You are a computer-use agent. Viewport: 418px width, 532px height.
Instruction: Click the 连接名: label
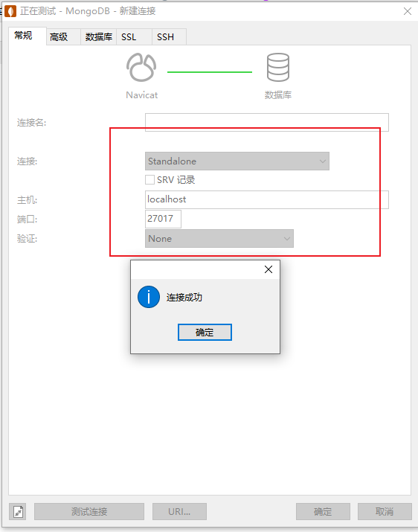[31, 123]
